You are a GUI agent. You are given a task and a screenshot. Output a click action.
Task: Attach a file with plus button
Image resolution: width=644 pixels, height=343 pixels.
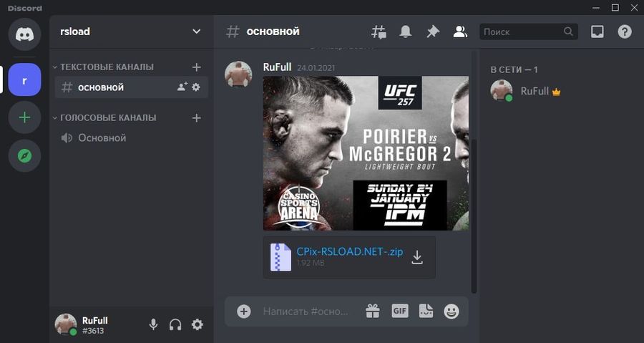point(243,311)
